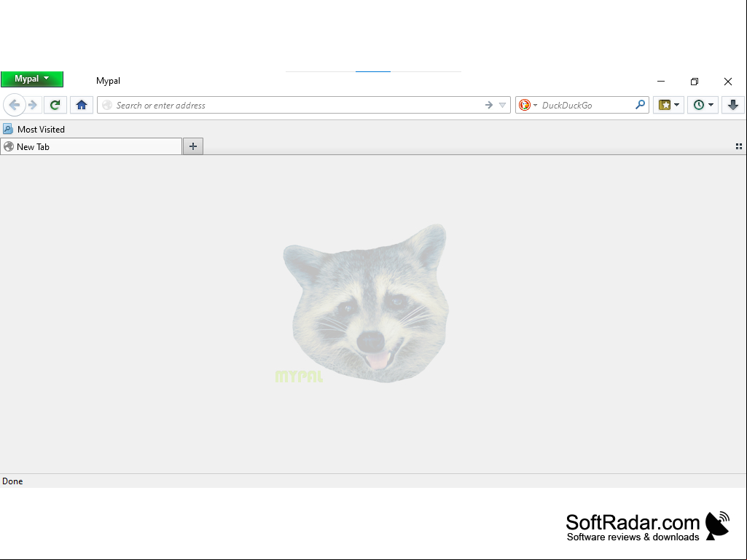747x560 pixels.
Task: Restore down the Mypal window
Action: click(695, 82)
